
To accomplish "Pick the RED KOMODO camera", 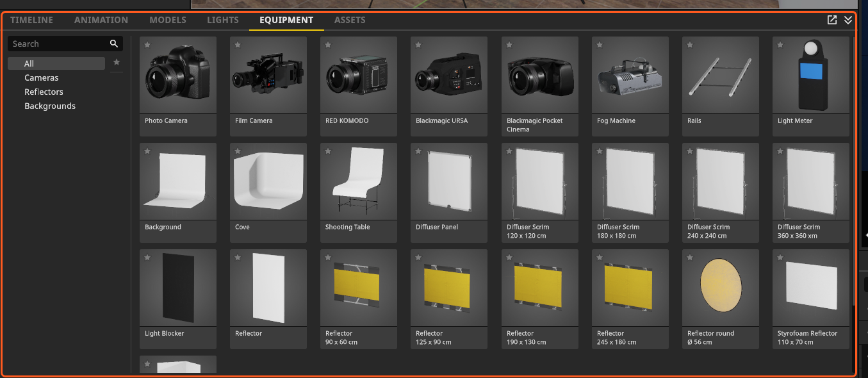I will tap(359, 86).
